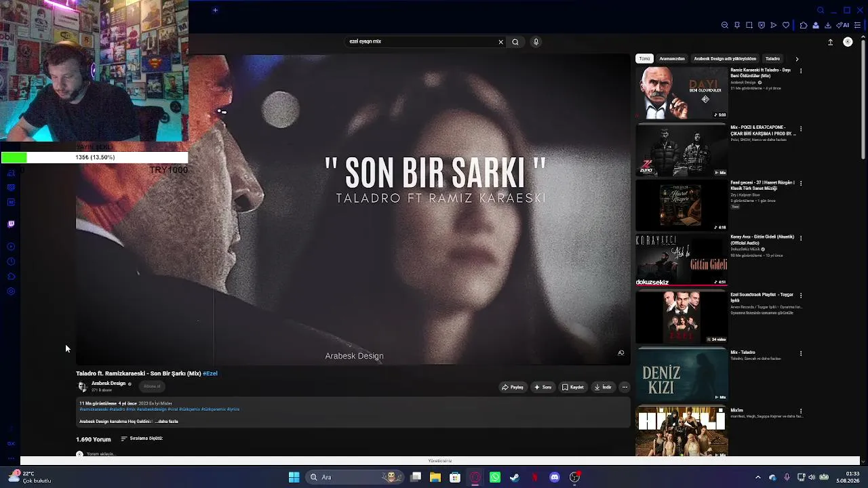Open the Koray Avcı 'Gittin Gideli' thumbnail
This screenshot has height=488, width=868.
click(682, 260)
